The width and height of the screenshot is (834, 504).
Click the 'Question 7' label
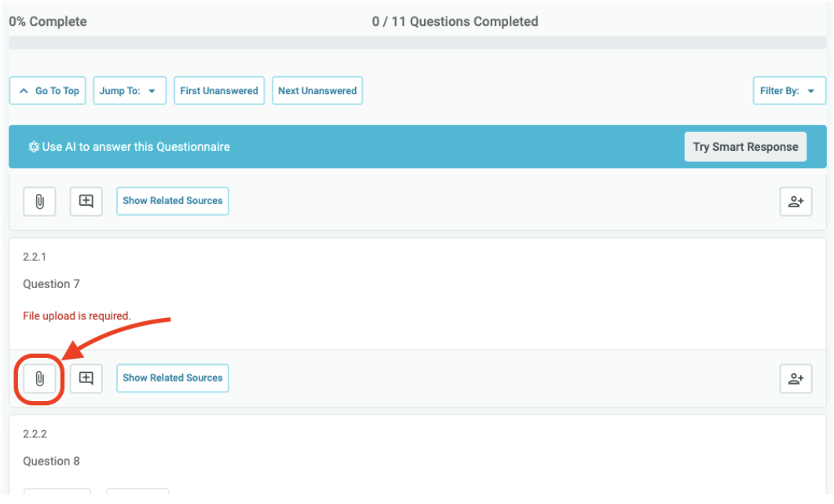pyautogui.click(x=51, y=284)
